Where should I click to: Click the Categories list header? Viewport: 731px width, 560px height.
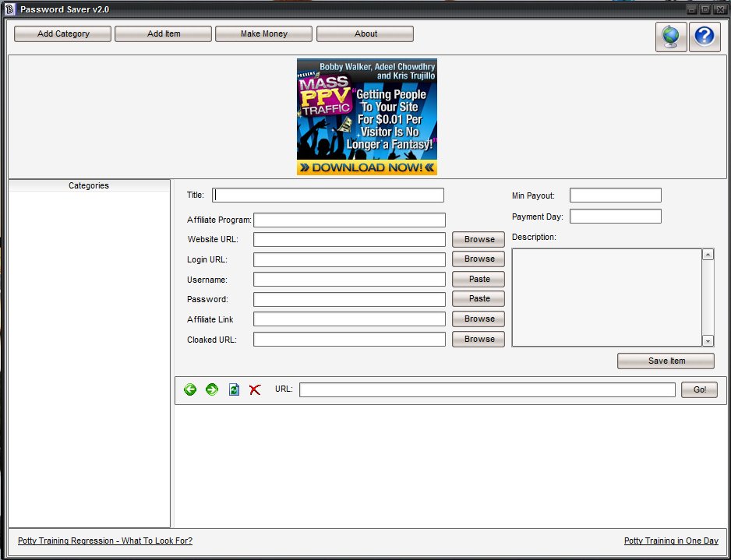click(x=89, y=185)
